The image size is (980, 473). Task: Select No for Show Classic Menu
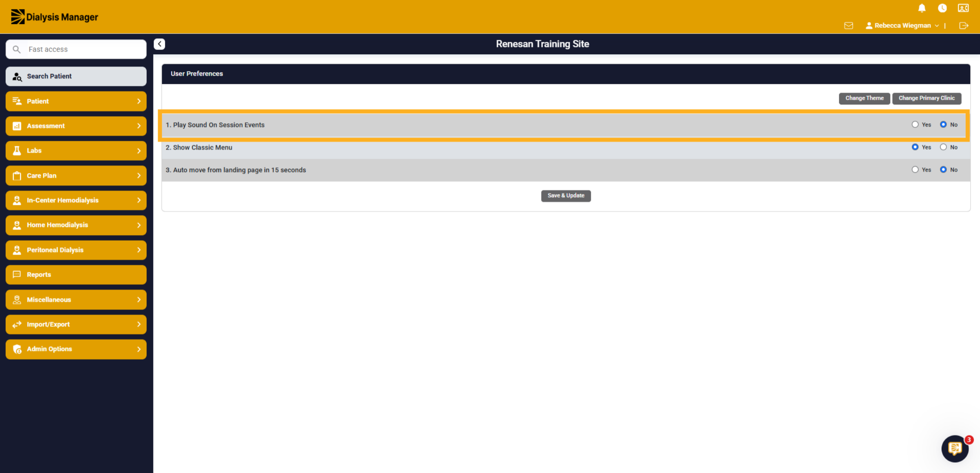click(x=943, y=147)
